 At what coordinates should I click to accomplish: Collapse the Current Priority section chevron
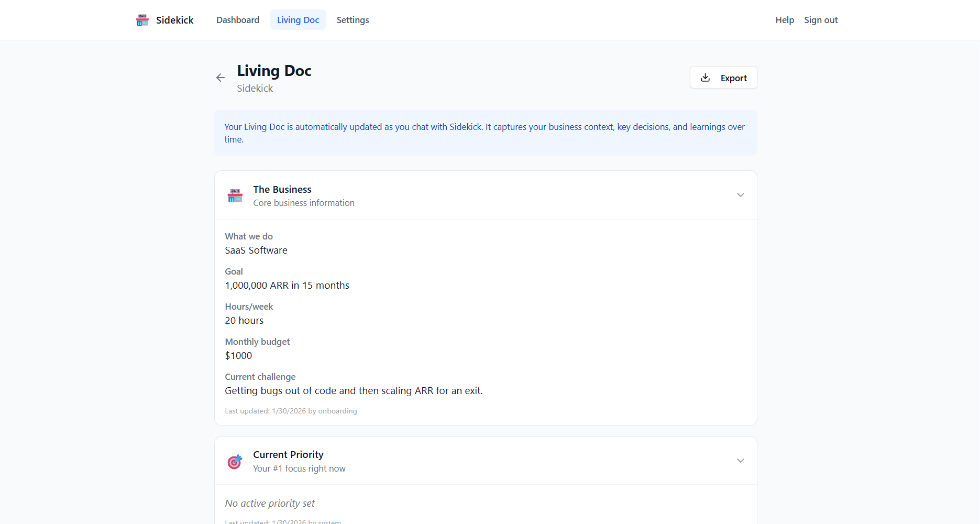click(x=740, y=460)
